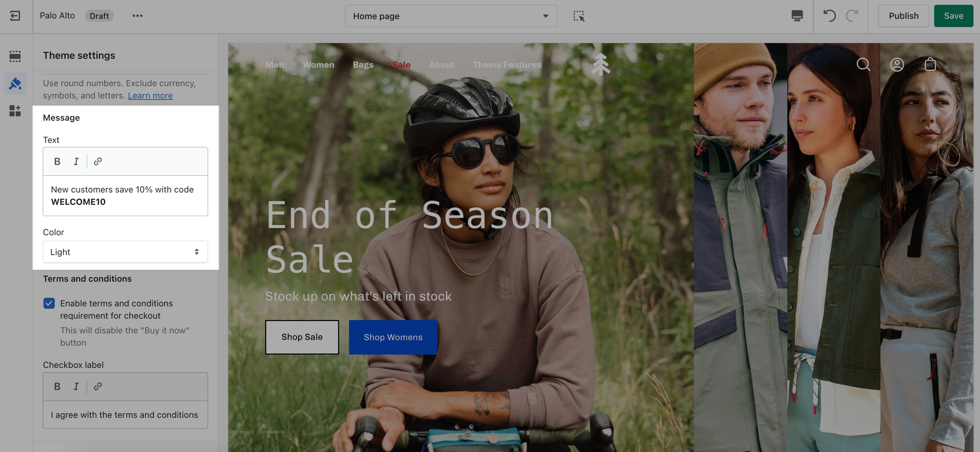Open the Home page template dropdown
The height and width of the screenshot is (452, 980).
coord(450,16)
